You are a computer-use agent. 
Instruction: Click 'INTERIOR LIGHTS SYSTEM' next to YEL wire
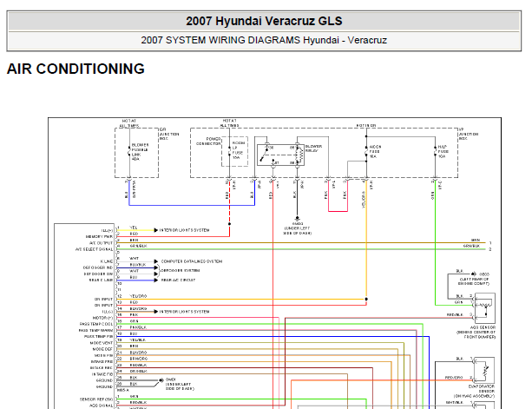click(x=184, y=230)
